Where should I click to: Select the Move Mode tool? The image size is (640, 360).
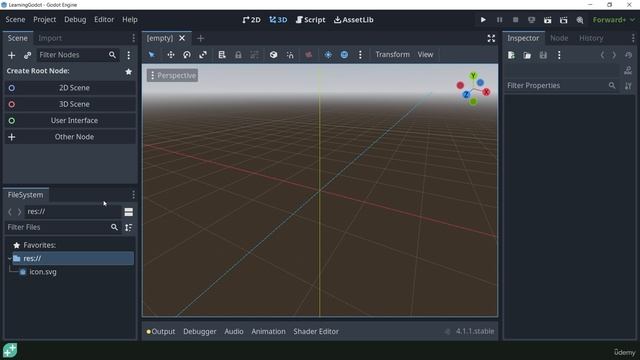tap(171, 55)
